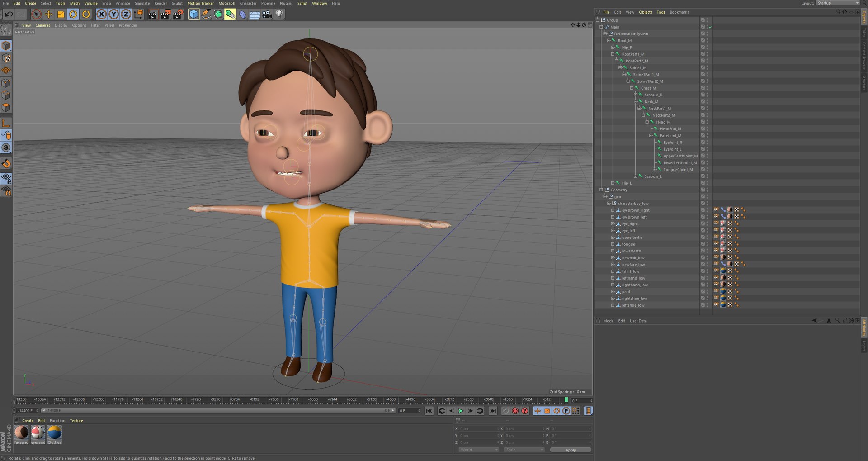Add a Light object
This screenshot has width=868, height=461.
tap(279, 14)
